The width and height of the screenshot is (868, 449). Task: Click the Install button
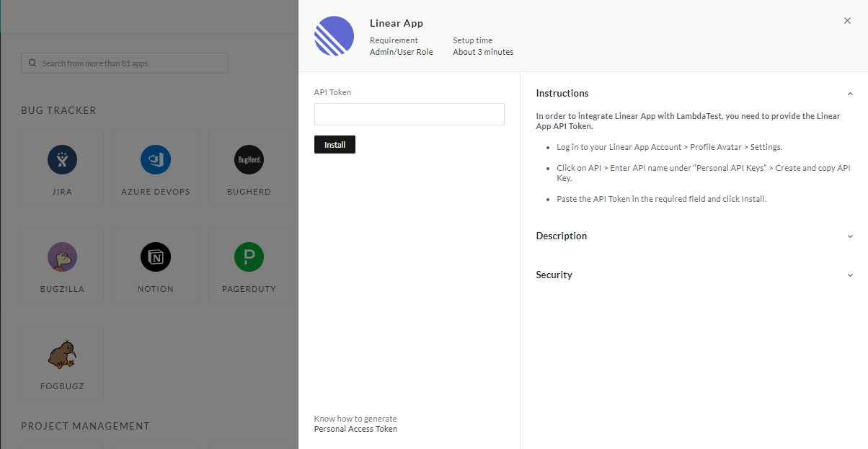335,145
